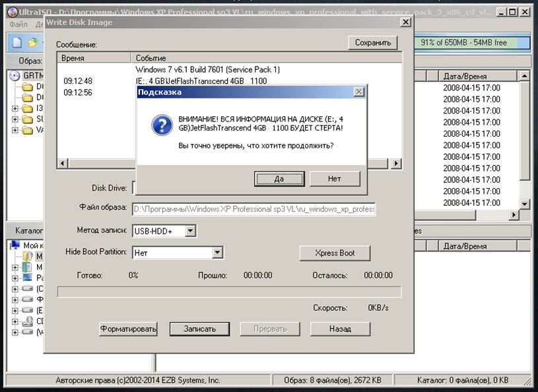Expand the I3 folder tree node
This screenshot has width=538, height=392.
pyautogui.click(x=15, y=108)
